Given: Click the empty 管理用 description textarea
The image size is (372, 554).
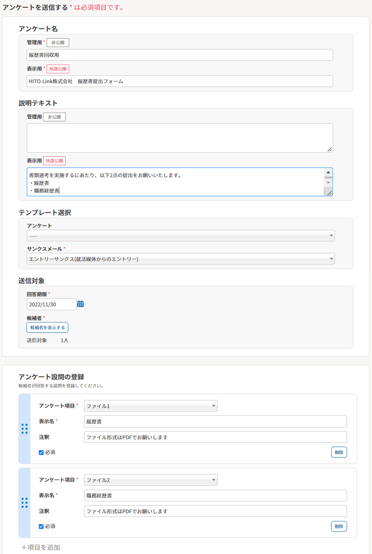Looking at the screenshot, I should pos(179,138).
